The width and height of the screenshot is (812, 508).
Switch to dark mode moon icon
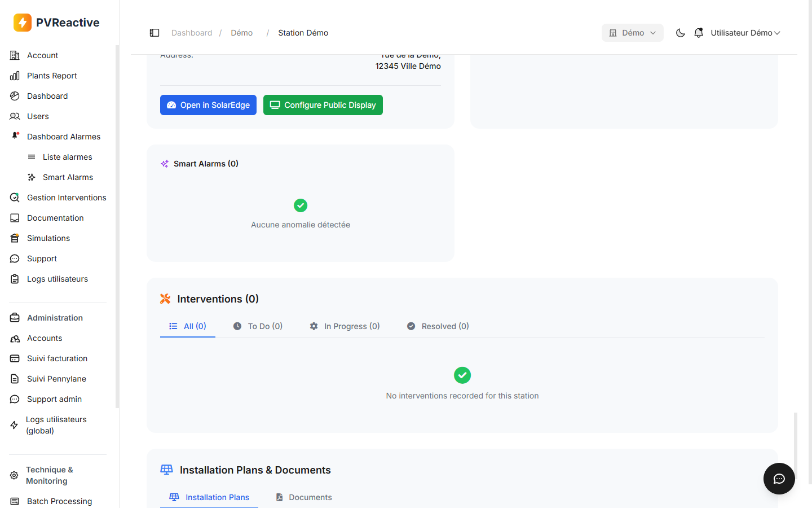(681, 33)
